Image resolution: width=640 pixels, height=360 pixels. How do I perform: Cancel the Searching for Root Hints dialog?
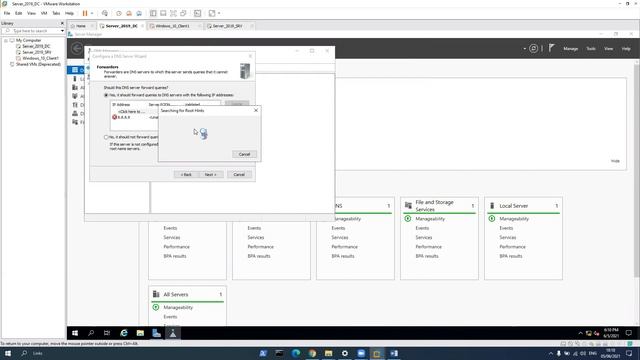pos(244,154)
